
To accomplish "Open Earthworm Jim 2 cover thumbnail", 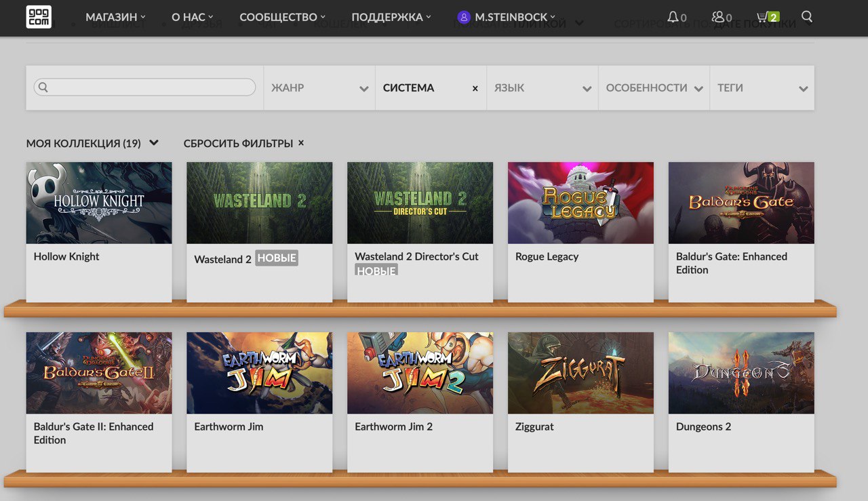I will [420, 373].
